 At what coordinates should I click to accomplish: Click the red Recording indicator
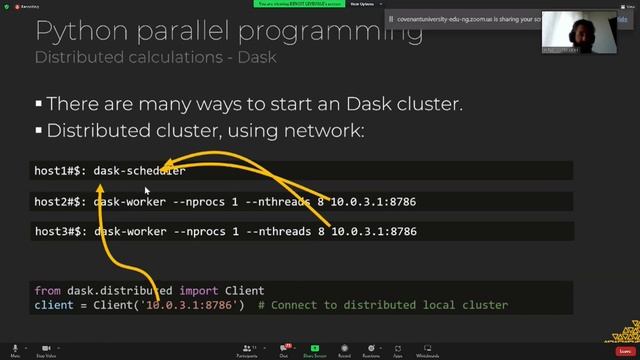pos(27,7)
